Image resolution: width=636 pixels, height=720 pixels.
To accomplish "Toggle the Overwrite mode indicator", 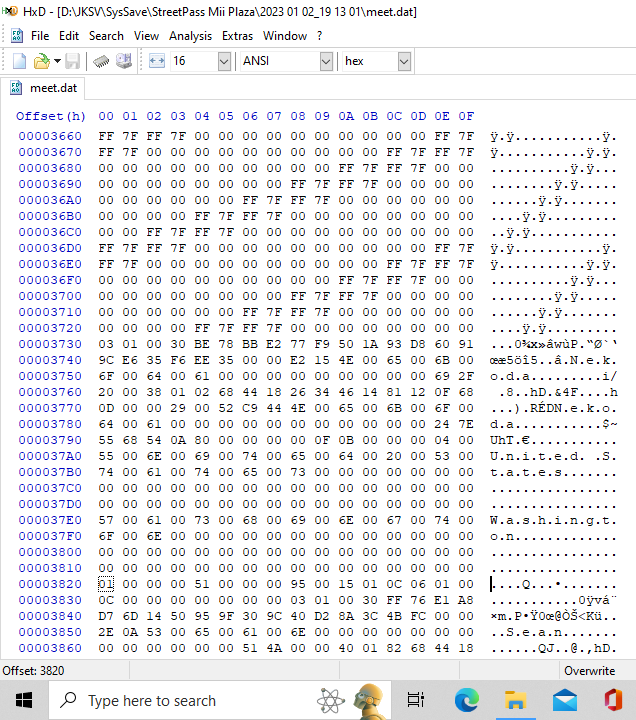I will coord(589,671).
